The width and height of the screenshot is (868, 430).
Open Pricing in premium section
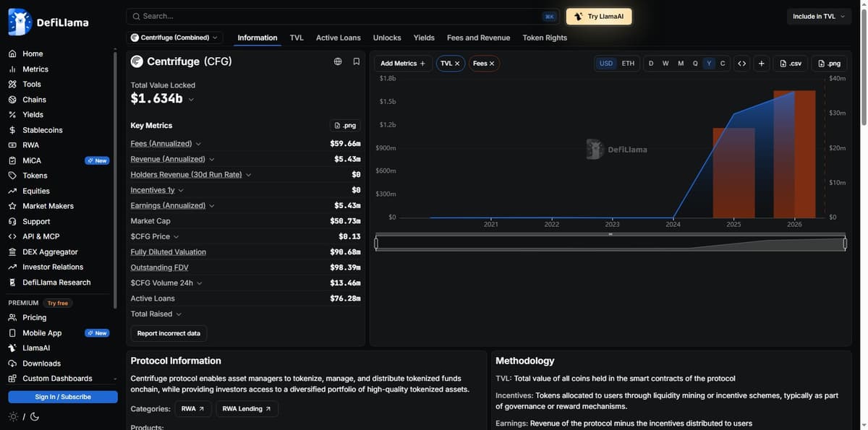click(34, 317)
